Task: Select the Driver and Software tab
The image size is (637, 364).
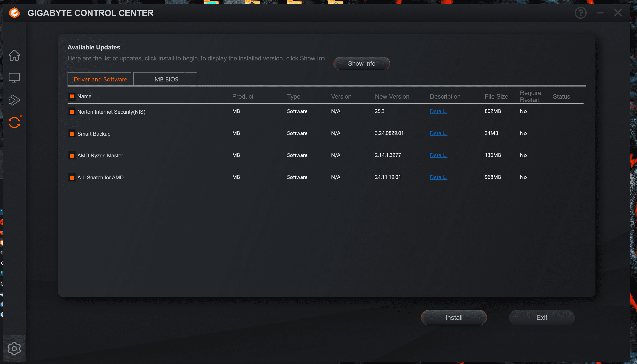Action: (100, 79)
